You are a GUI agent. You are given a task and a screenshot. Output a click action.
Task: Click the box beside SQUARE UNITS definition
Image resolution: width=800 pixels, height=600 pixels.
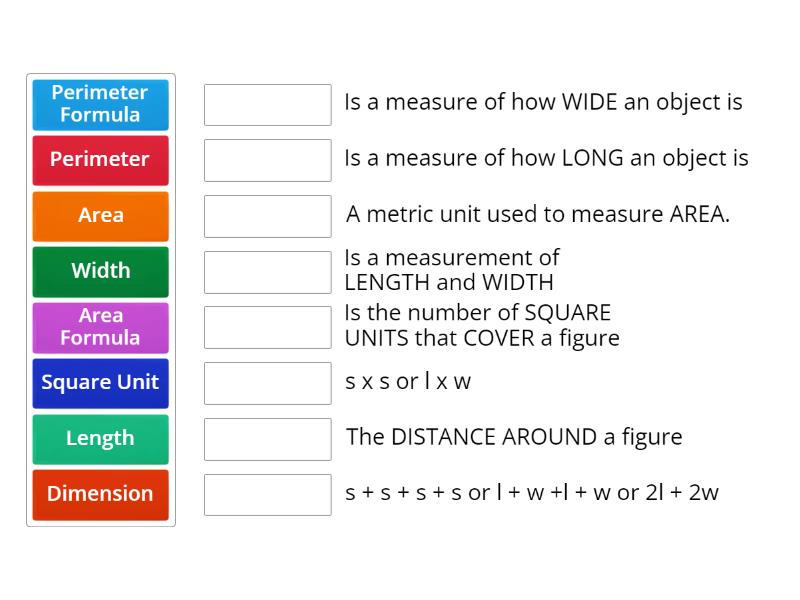click(x=267, y=327)
